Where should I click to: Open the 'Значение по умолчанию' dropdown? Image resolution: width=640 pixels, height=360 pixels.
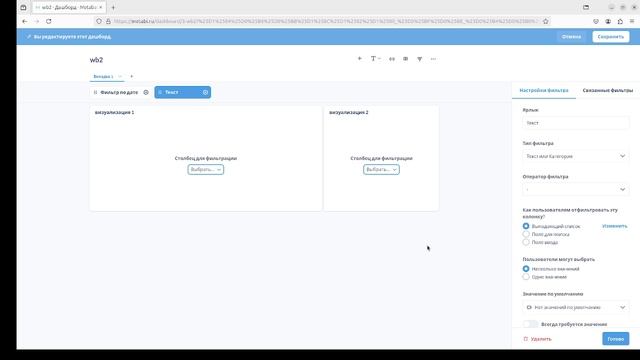pyautogui.click(x=576, y=307)
